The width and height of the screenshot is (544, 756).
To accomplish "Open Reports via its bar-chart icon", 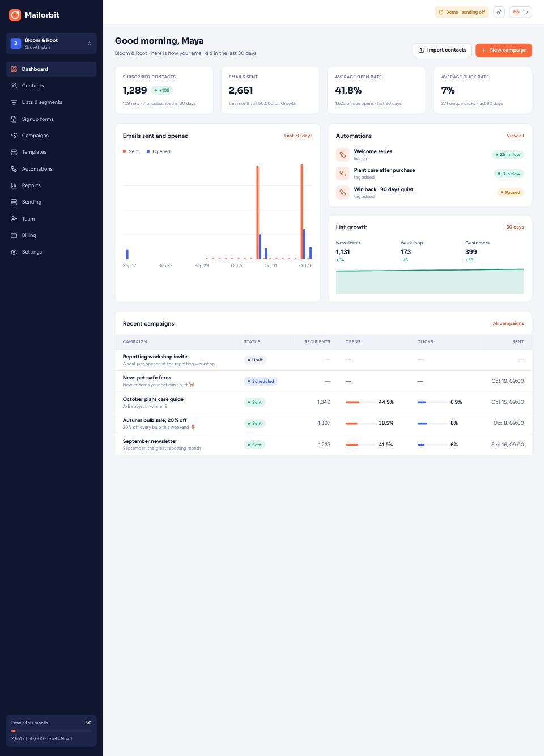I will (x=14, y=185).
